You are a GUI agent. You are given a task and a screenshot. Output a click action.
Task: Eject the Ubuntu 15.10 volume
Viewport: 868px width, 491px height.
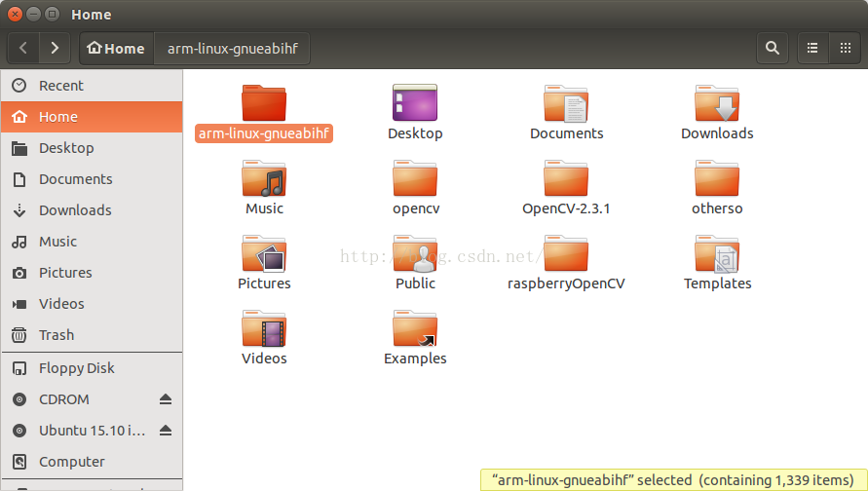point(166,430)
